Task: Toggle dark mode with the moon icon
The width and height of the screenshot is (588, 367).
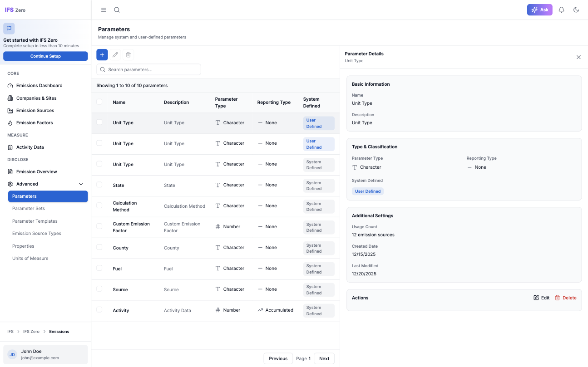Action: click(576, 10)
